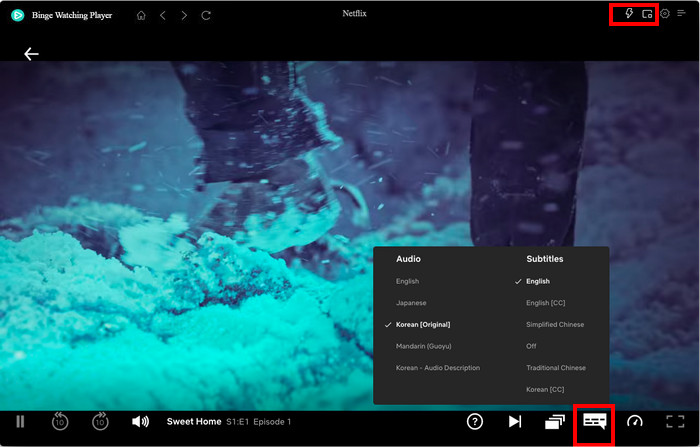Viewport: 700px width, 447px height.
Task: Click the Sweet Home title text
Action: click(x=194, y=422)
